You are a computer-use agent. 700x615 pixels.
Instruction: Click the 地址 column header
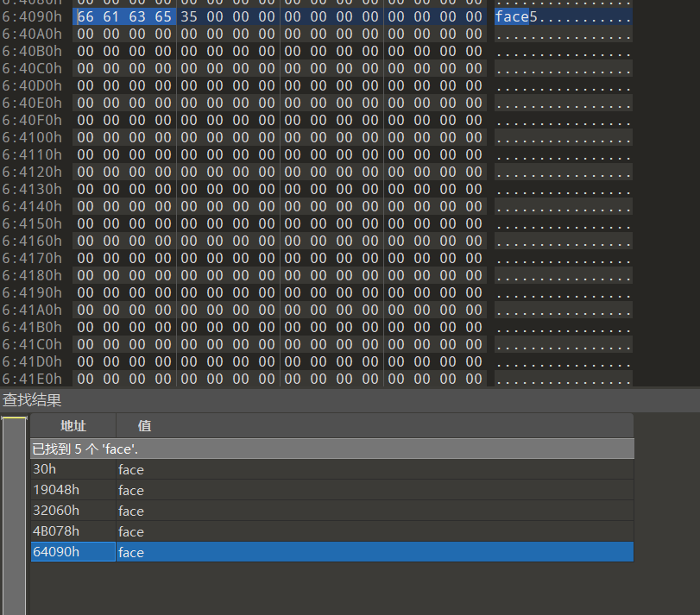(73, 426)
